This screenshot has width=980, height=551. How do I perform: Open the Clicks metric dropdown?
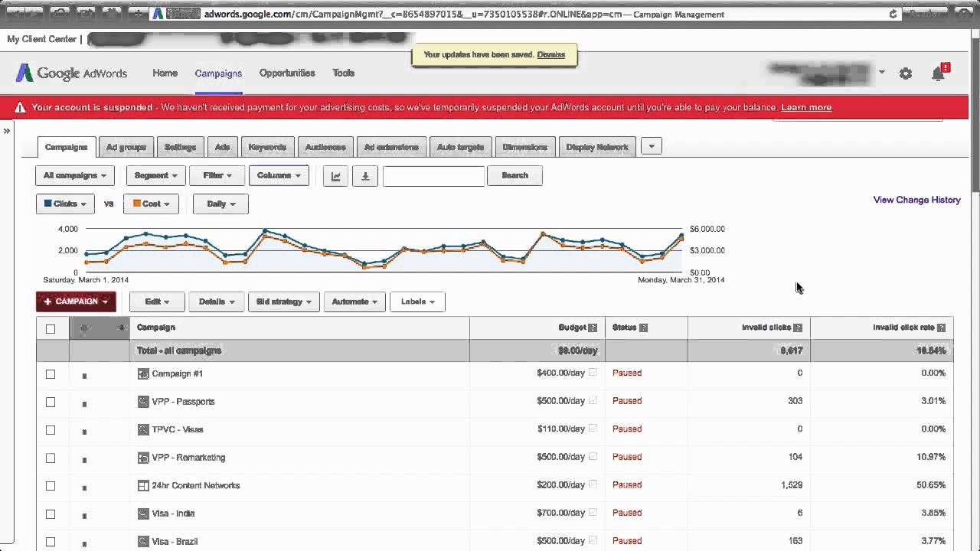click(65, 204)
